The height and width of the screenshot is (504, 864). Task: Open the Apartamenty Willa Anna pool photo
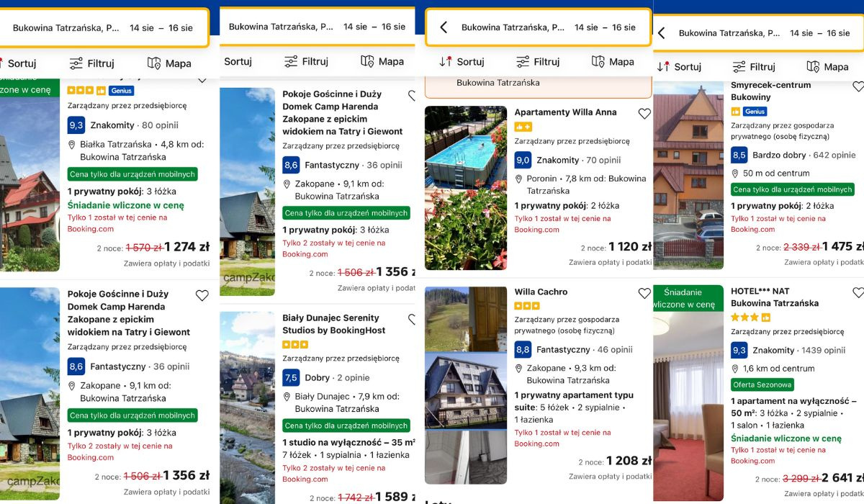466,188
